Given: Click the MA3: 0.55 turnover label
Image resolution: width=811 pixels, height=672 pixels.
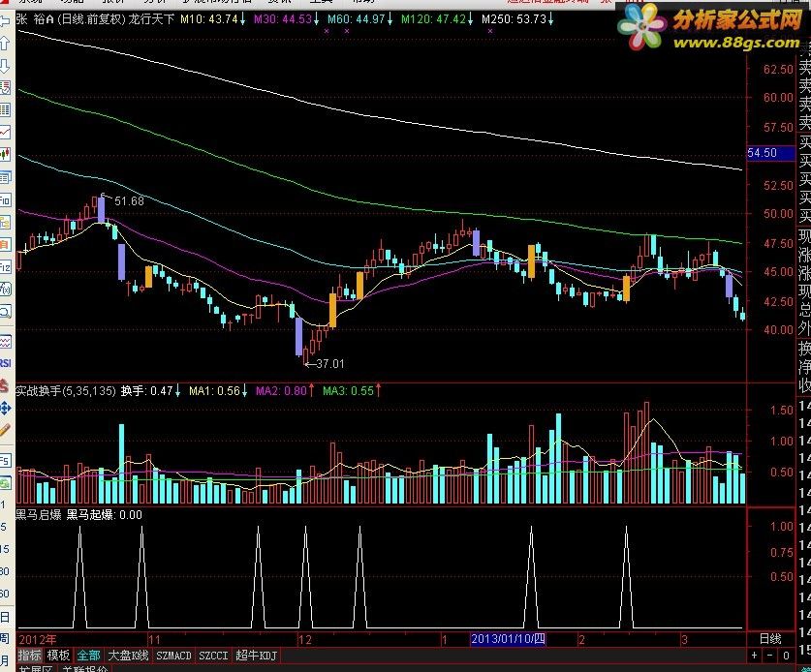Looking at the screenshot, I should (352, 391).
